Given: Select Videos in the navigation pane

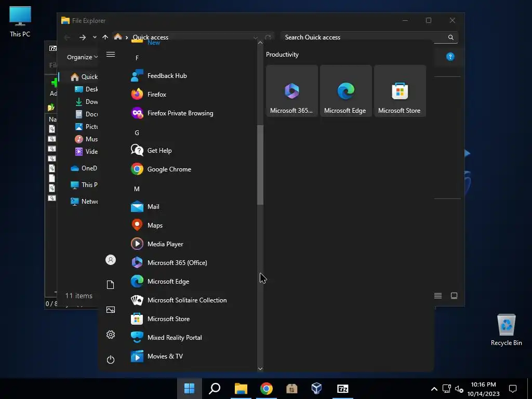Looking at the screenshot, I should tap(86, 152).
